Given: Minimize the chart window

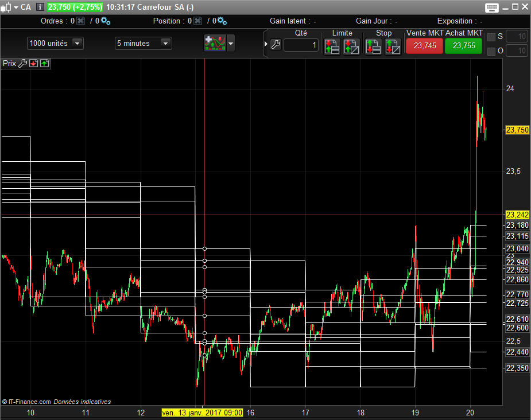Looking at the screenshot, I should coord(505,7).
